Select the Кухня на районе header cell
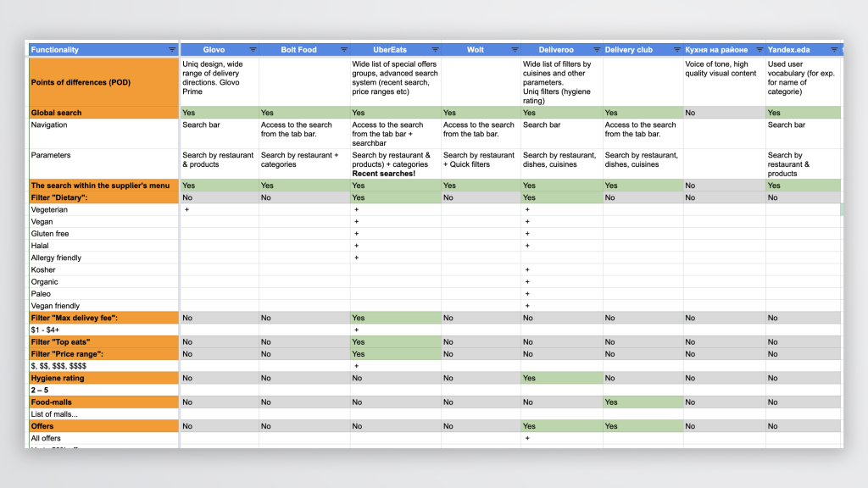 coord(724,50)
